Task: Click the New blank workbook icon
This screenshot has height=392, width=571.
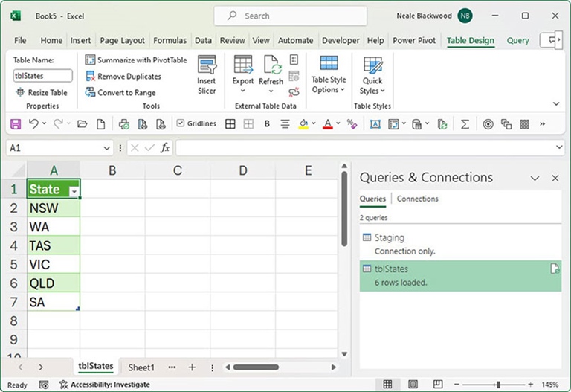Action: [x=101, y=124]
